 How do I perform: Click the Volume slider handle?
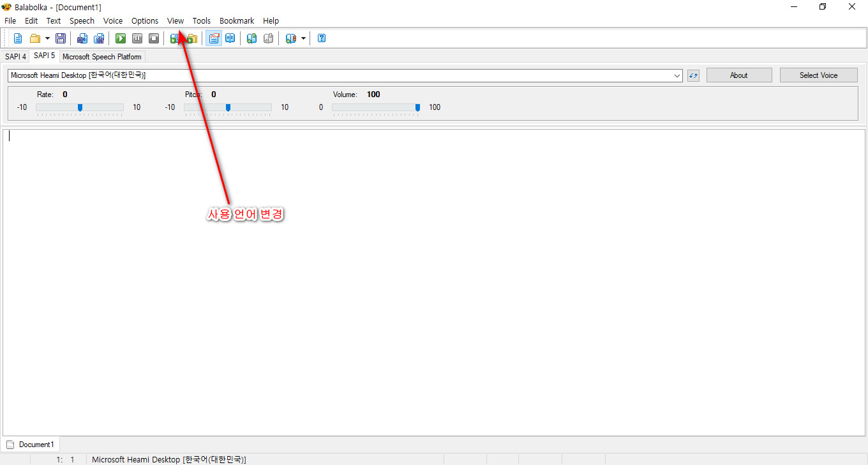(417, 107)
